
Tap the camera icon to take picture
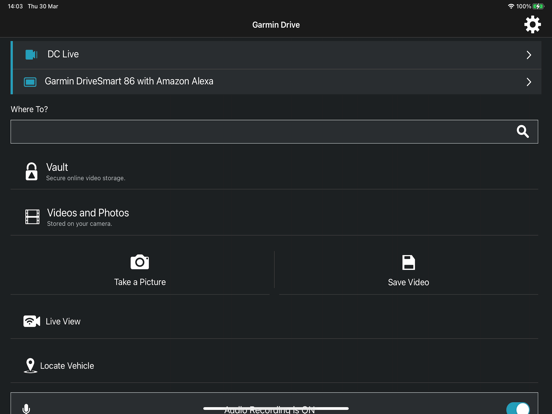pyautogui.click(x=140, y=262)
